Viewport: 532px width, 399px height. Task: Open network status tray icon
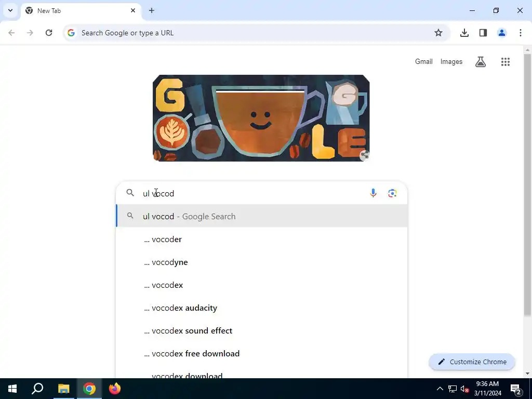click(453, 389)
